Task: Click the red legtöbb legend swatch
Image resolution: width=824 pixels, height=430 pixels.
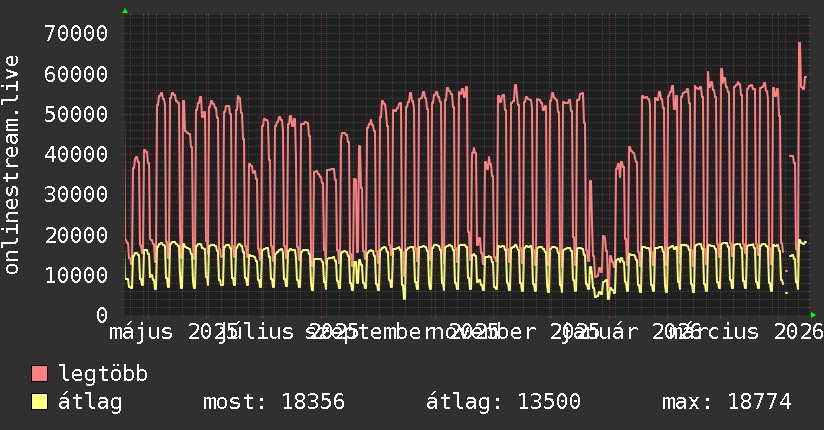Action: pyautogui.click(x=39, y=374)
